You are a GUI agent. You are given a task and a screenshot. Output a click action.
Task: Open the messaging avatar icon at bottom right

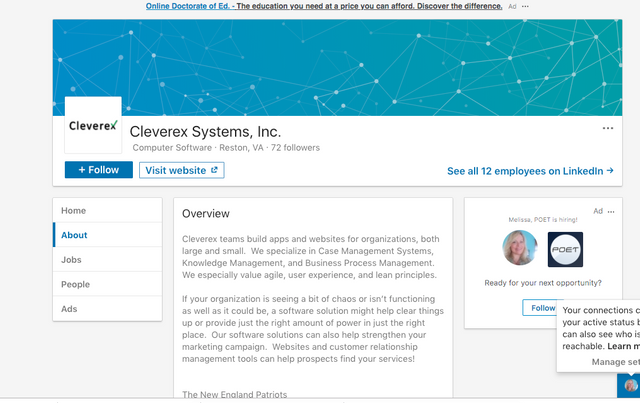pyautogui.click(x=630, y=385)
